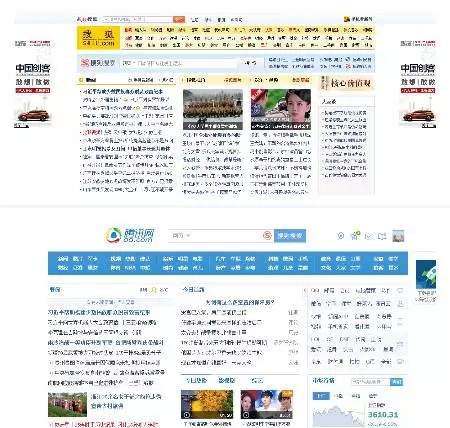Focus the stock code input in the market widget
Screen dimensions: 450x428
pos(371,381)
